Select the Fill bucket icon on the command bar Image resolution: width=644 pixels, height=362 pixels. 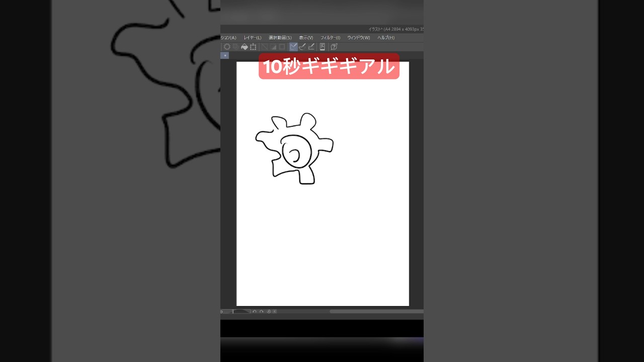(x=244, y=46)
